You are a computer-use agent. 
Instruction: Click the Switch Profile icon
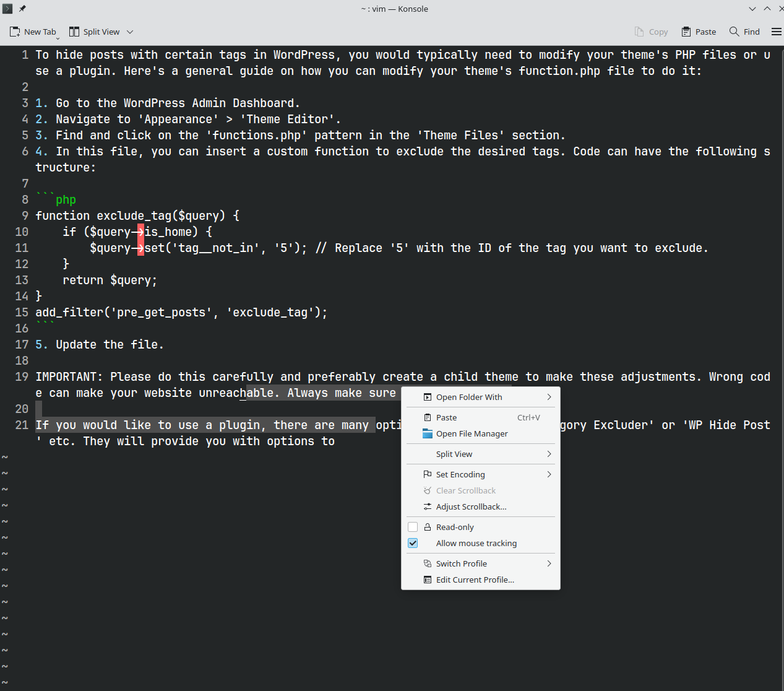pyautogui.click(x=428, y=563)
